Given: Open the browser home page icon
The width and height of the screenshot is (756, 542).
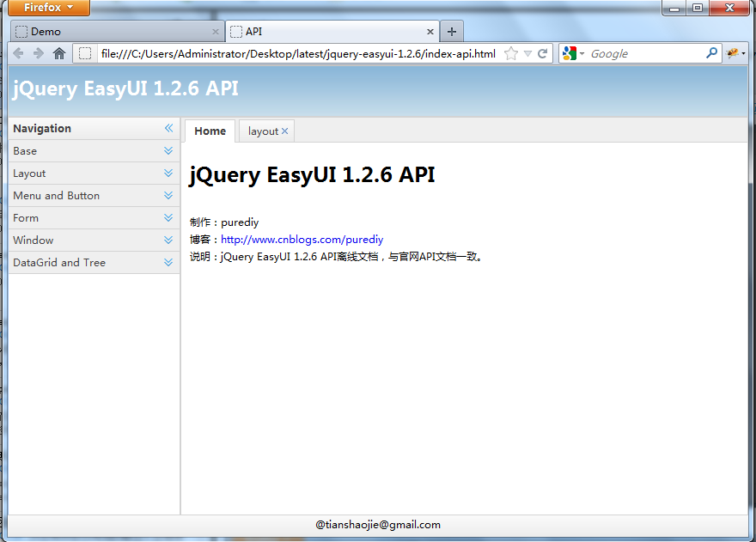Looking at the screenshot, I should (58, 53).
